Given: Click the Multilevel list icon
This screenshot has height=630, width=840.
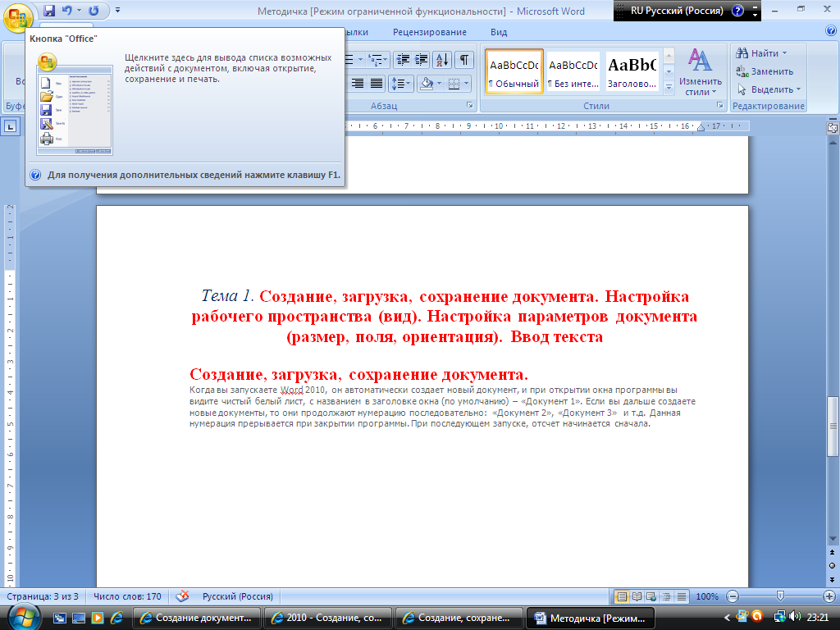Looking at the screenshot, I should point(378,59).
